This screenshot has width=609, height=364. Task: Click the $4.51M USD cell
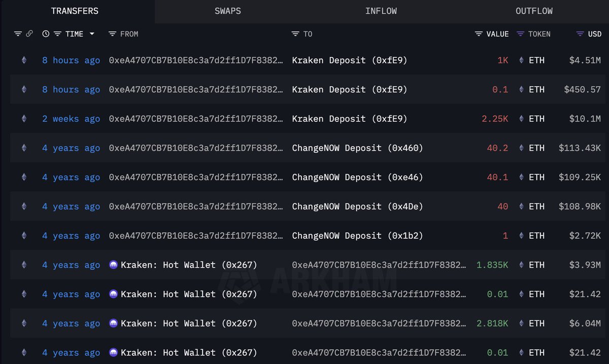click(585, 60)
